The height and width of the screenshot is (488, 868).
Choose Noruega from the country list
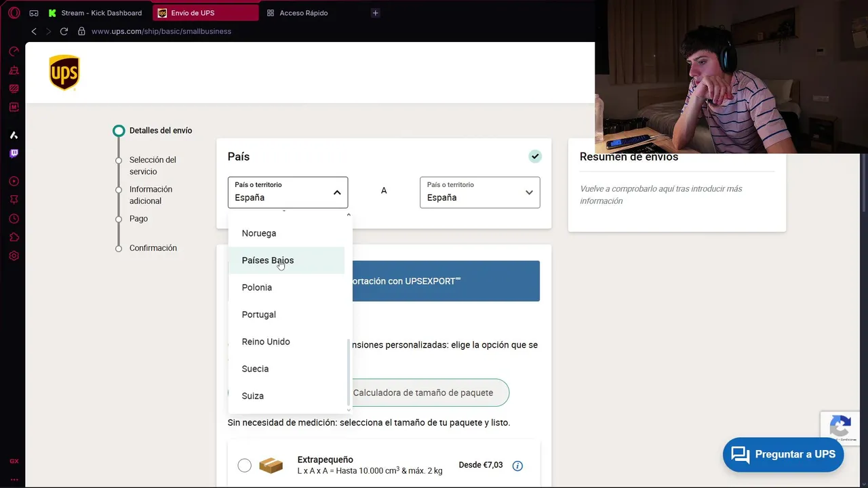[x=286, y=233]
